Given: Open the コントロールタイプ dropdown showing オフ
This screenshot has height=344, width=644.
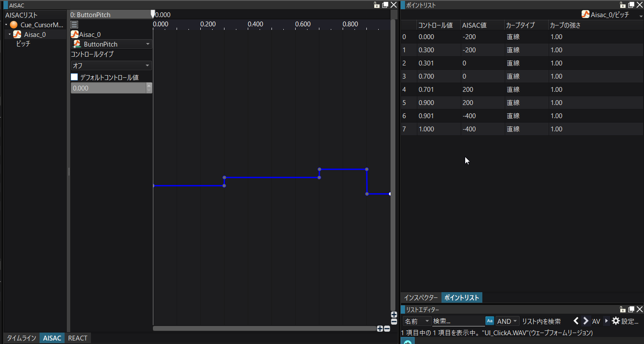Looking at the screenshot, I should (x=112, y=65).
